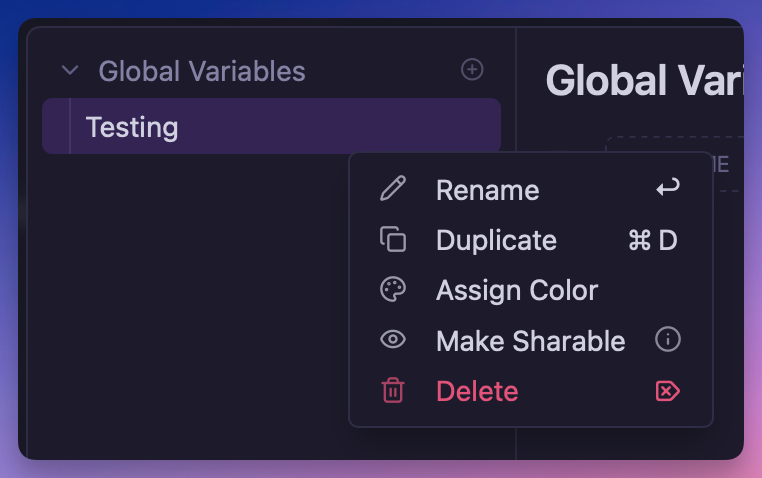The width and height of the screenshot is (762, 478).
Task: Click the backspace icon on the Delete row
Action: (x=667, y=391)
